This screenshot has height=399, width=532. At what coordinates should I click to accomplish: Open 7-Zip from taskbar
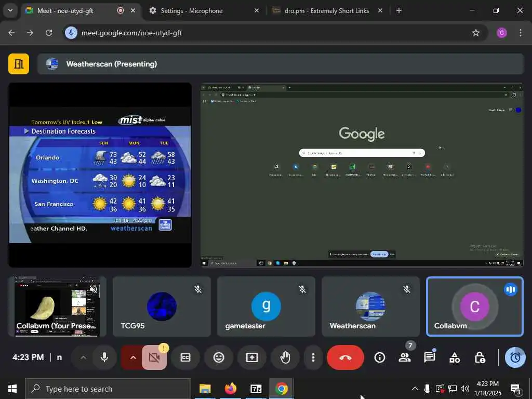point(256,389)
